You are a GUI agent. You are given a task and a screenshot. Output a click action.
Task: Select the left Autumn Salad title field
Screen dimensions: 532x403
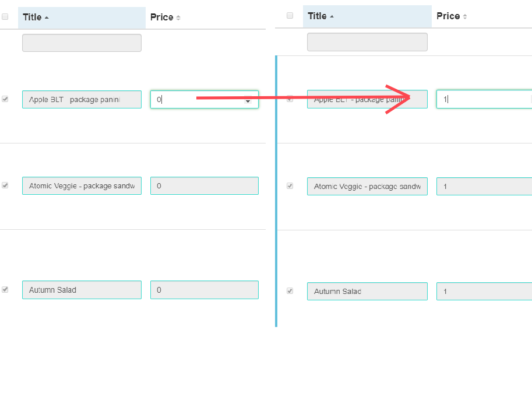click(82, 290)
